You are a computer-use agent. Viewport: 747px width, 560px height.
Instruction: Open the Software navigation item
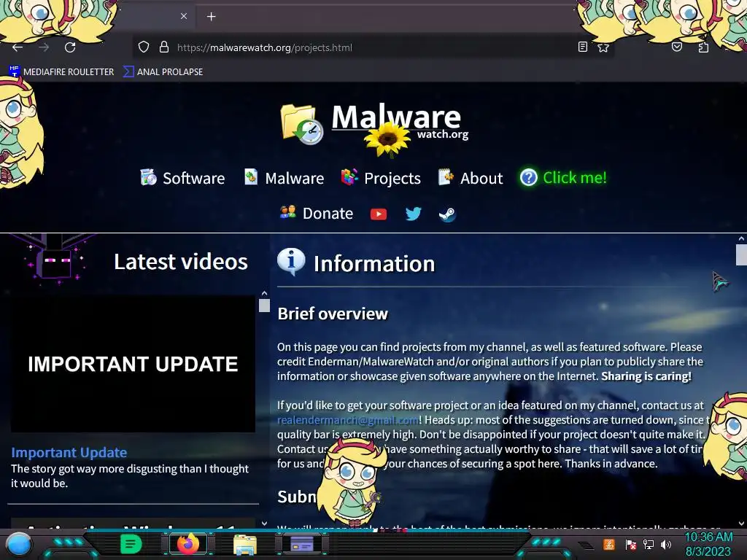(182, 178)
